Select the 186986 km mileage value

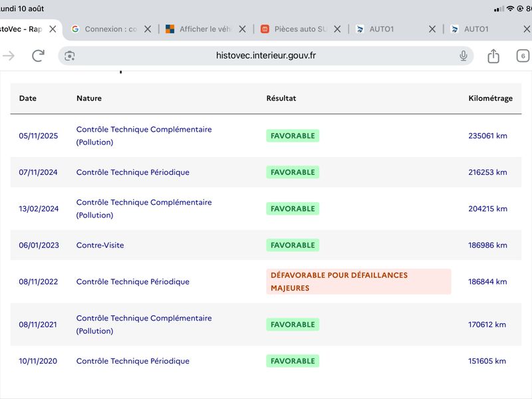point(487,245)
